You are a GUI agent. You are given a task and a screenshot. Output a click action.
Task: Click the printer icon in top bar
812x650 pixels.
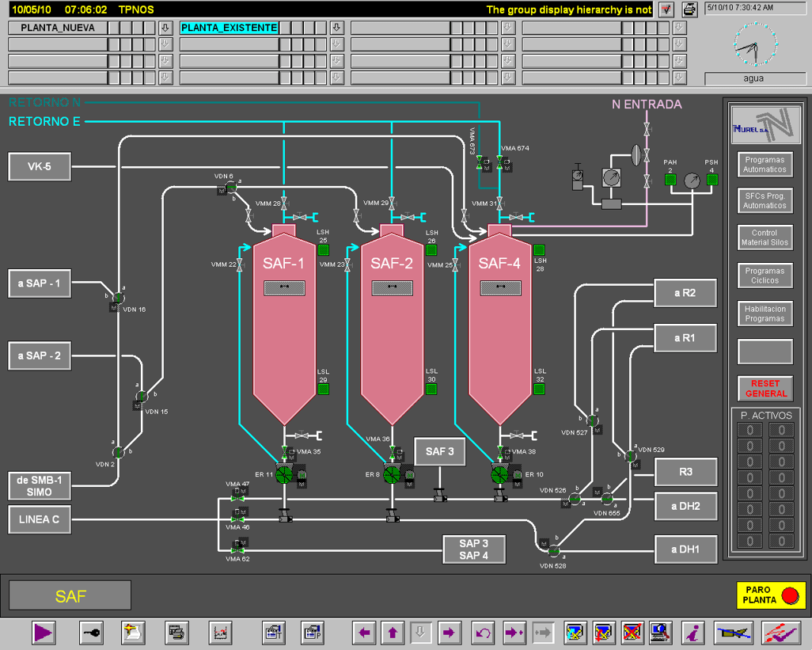click(689, 10)
